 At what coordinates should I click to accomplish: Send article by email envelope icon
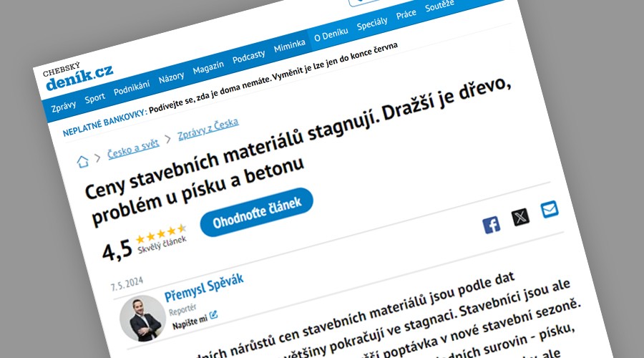550,209
